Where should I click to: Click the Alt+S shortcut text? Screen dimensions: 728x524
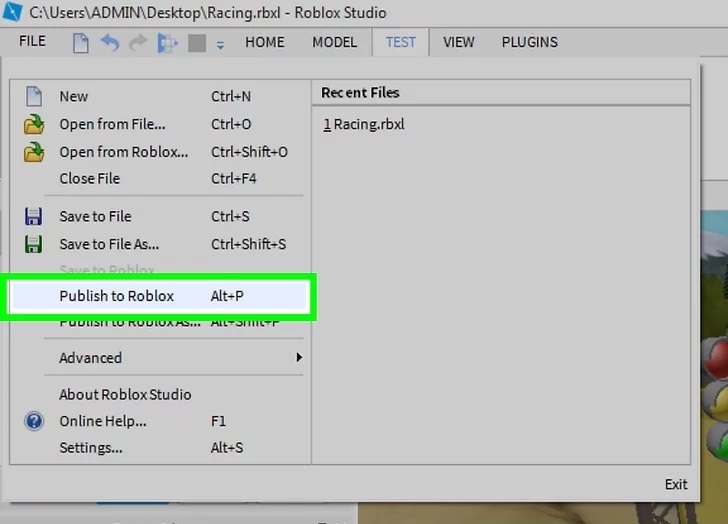coord(227,448)
